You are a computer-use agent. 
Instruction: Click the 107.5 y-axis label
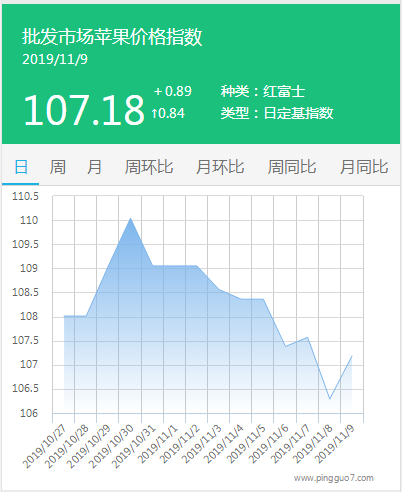tap(25, 340)
